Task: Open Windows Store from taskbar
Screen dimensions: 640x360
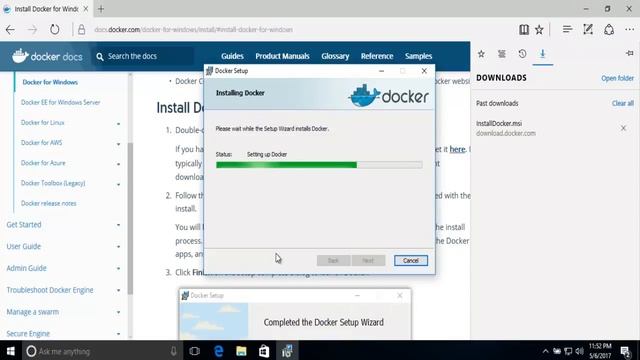Action: coord(264,351)
